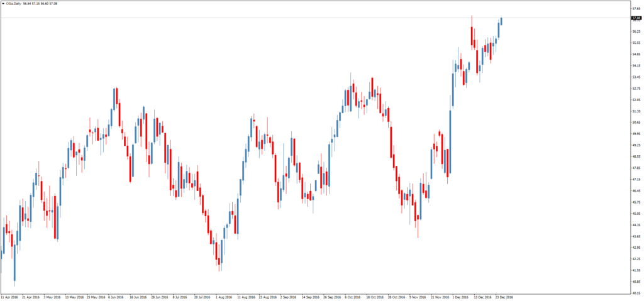Click the 43.65 price axis label

636,236
